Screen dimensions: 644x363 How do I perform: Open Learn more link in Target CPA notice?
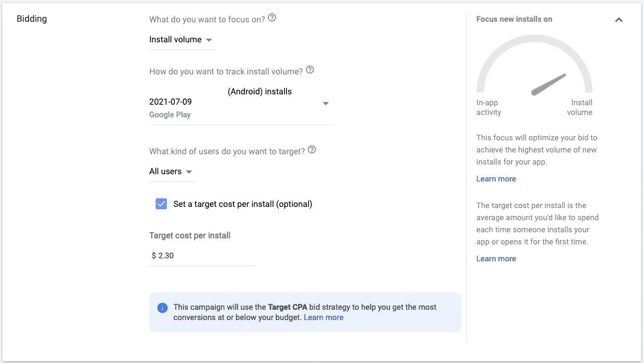pos(324,317)
